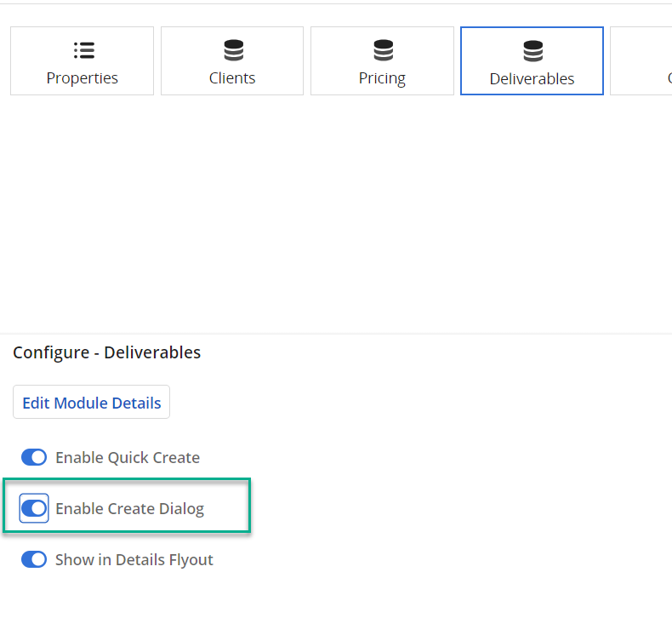Open the Properties tab label
The image size is (672, 618).
click(x=83, y=78)
